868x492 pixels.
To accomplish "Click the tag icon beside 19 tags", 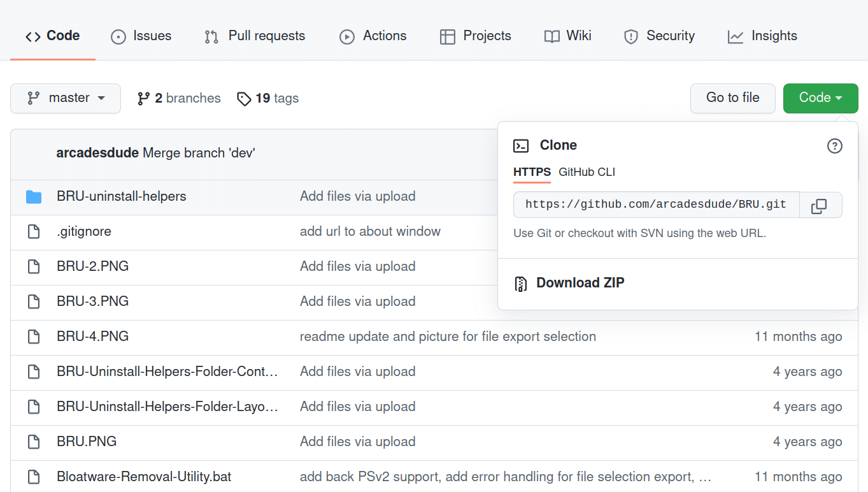I will [x=244, y=99].
